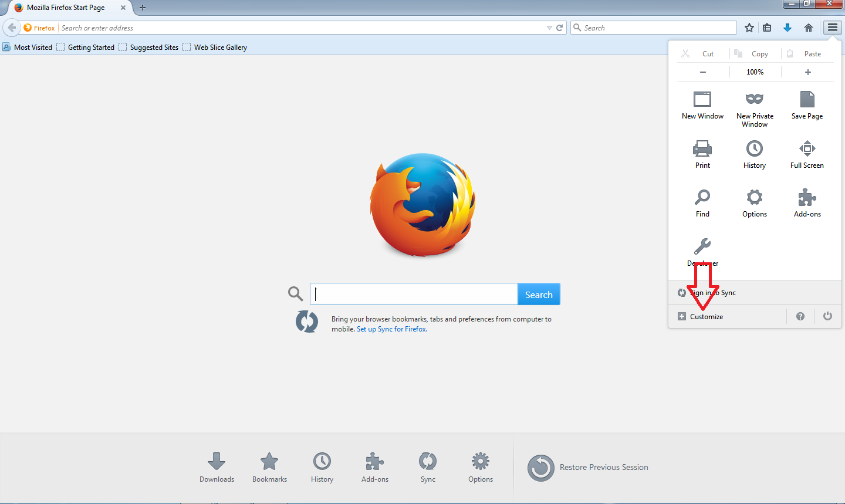Viewport: 845px width, 504px height.
Task: Reset zoom via 100% label
Action: tap(755, 72)
